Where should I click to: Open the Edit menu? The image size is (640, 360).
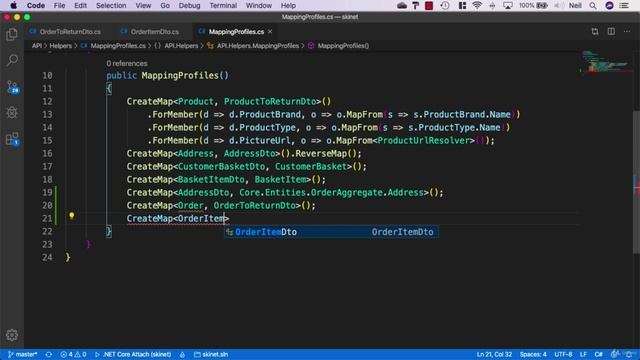pos(80,5)
